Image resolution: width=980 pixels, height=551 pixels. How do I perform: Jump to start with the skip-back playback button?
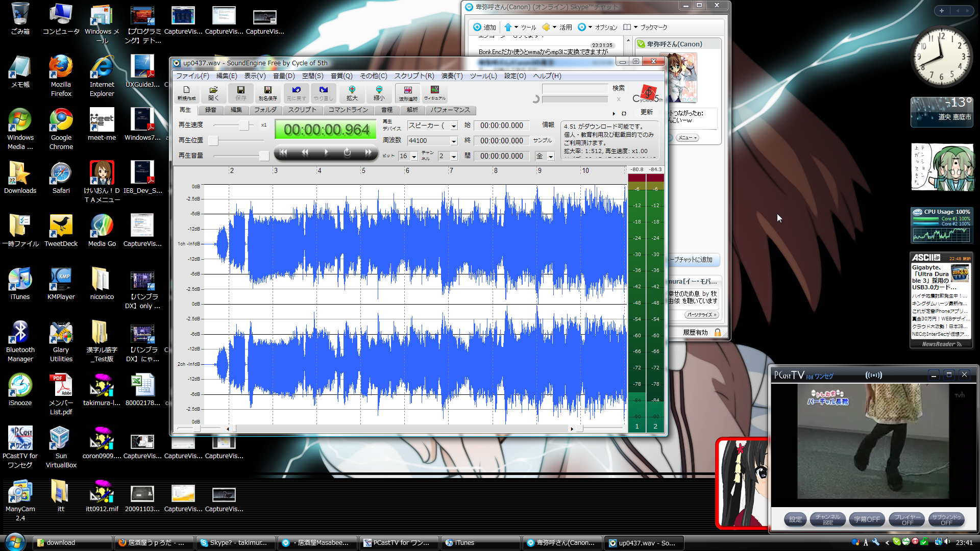point(283,152)
